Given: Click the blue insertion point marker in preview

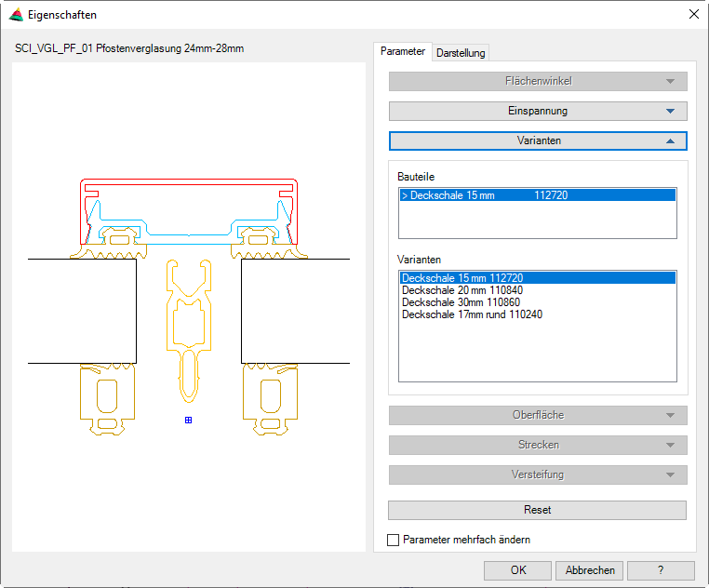Looking at the screenshot, I should [x=188, y=421].
